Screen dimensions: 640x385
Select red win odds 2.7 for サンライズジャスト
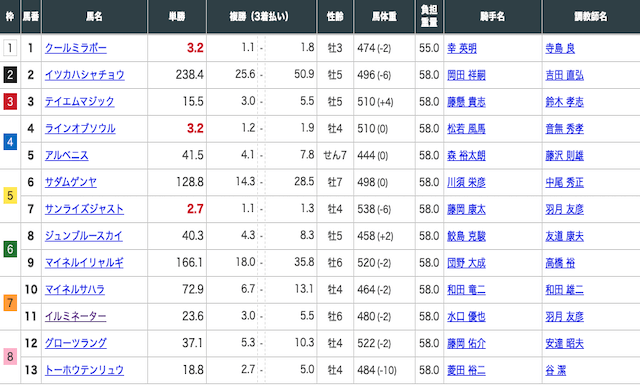tap(195, 209)
